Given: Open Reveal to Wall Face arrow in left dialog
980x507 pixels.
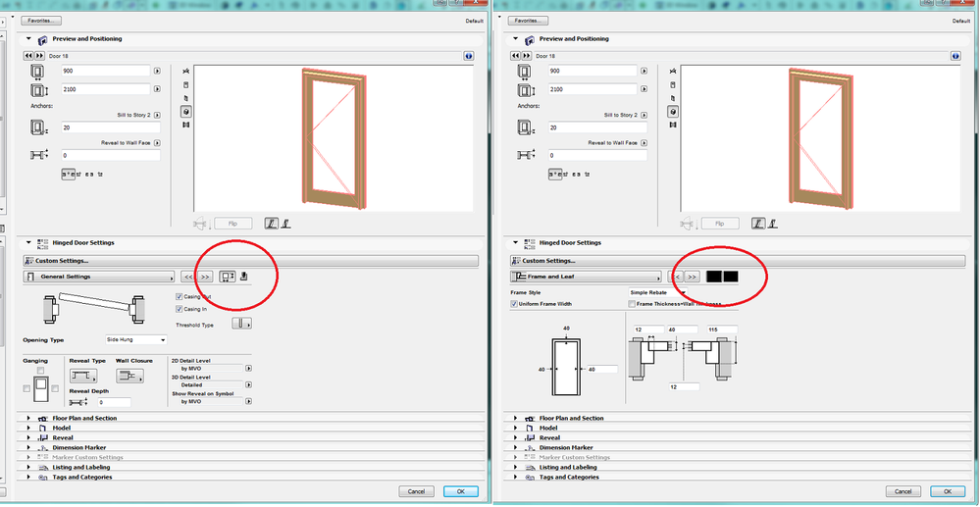Looking at the screenshot, I should [157, 143].
